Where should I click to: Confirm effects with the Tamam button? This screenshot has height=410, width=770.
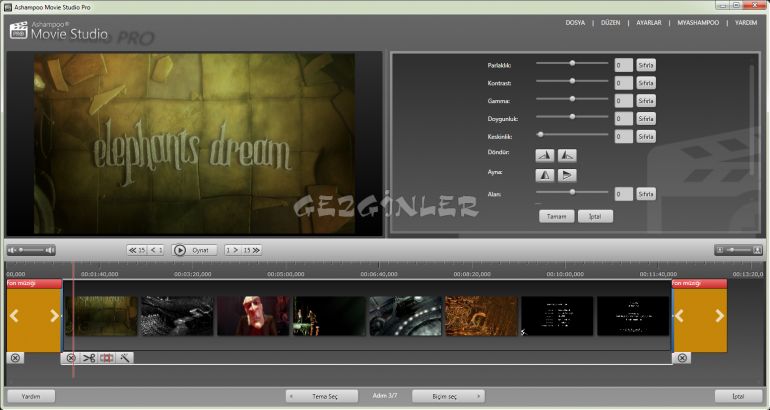pos(556,217)
